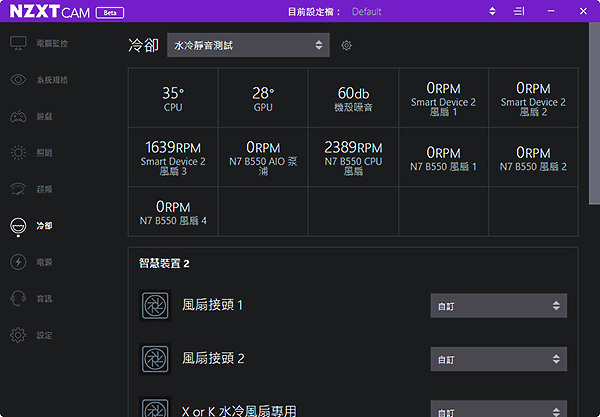Viewport: 600px width, 417px height.
Task: Click the 35° CPU temperature tile
Action: [173, 98]
